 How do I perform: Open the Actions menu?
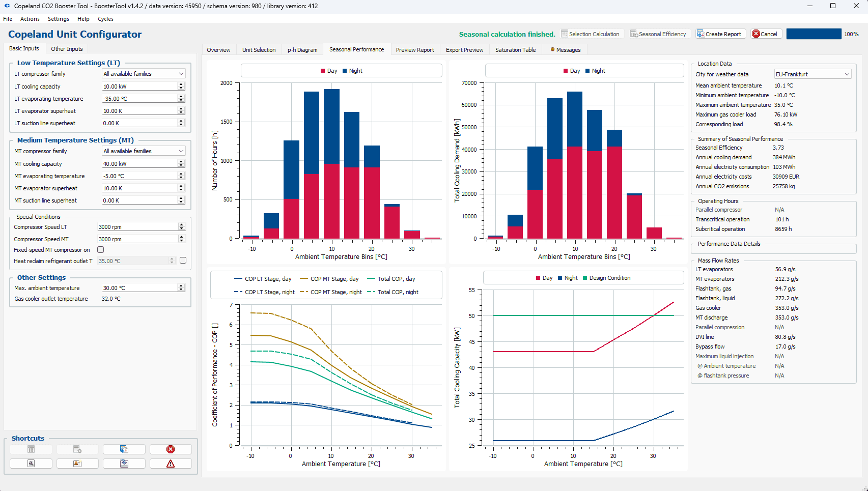[x=30, y=19]
